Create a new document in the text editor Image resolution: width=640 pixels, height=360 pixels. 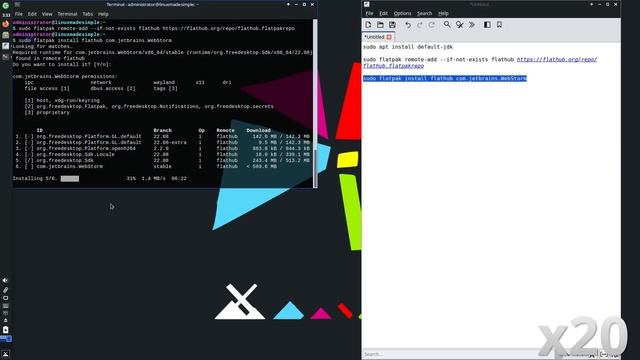[368, 25]
